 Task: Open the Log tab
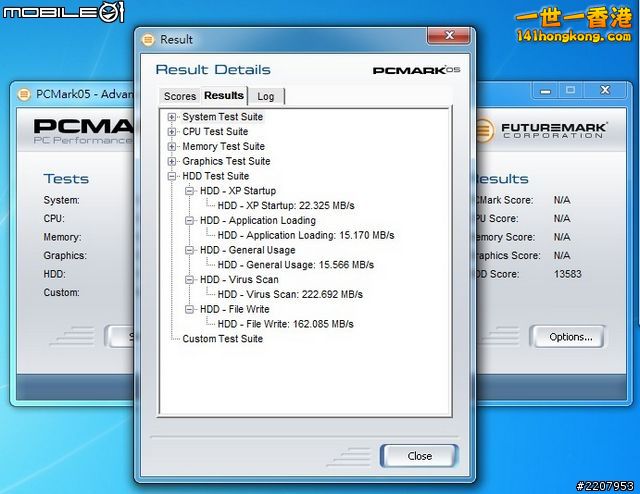(266, 96)
